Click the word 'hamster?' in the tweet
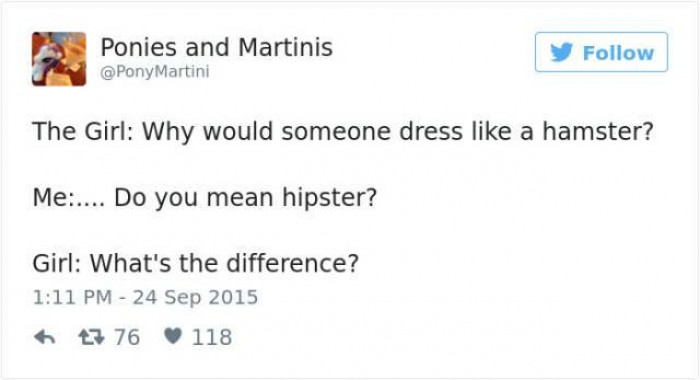 [x=598, y=131]
